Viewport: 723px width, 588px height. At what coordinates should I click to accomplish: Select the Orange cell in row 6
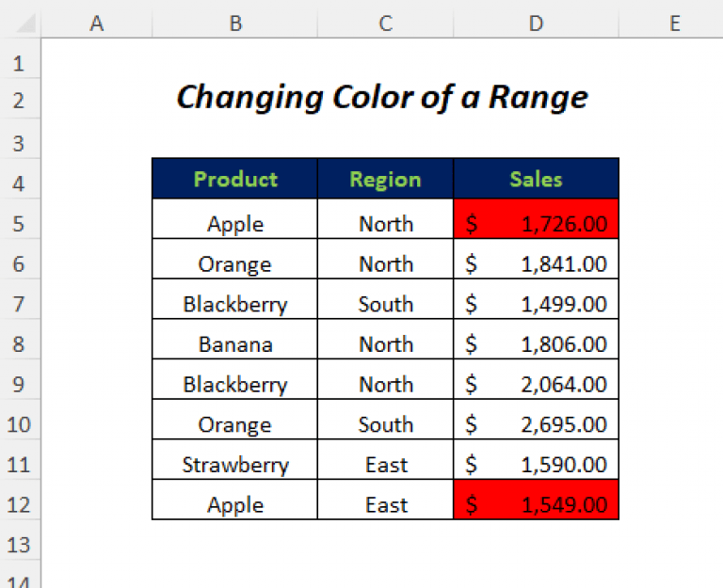tap(234, 259)
